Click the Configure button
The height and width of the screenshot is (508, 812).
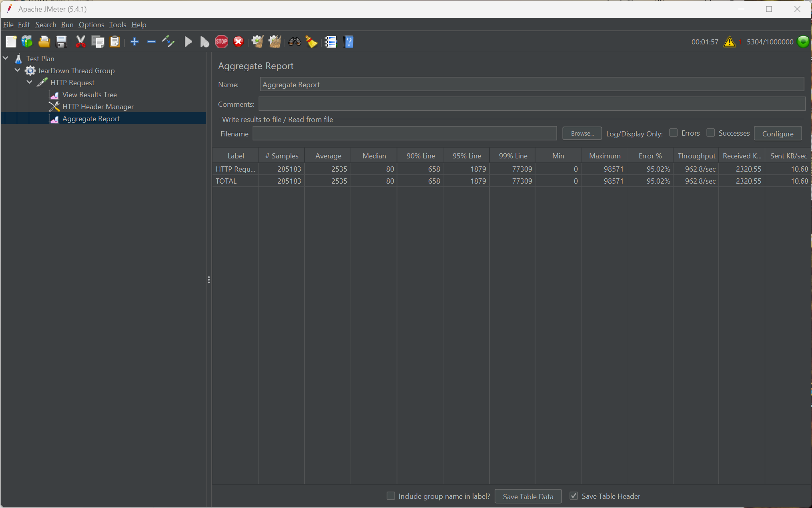[x=778, y=134]
